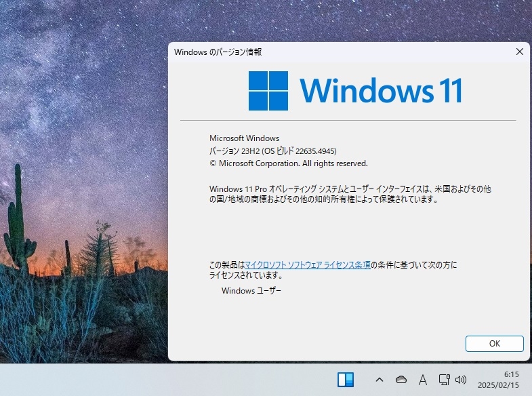
Task: Open the network status icon in the tray
Action: (444, 379)
